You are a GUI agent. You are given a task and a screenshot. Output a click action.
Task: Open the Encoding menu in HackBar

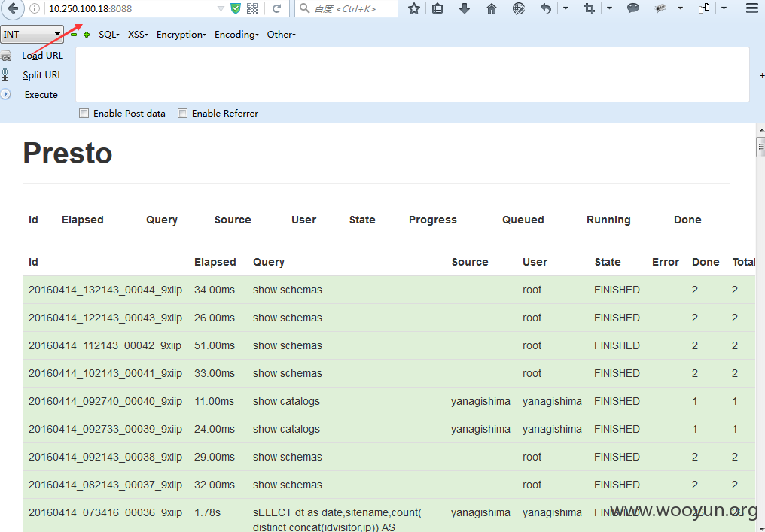(236, 35)
